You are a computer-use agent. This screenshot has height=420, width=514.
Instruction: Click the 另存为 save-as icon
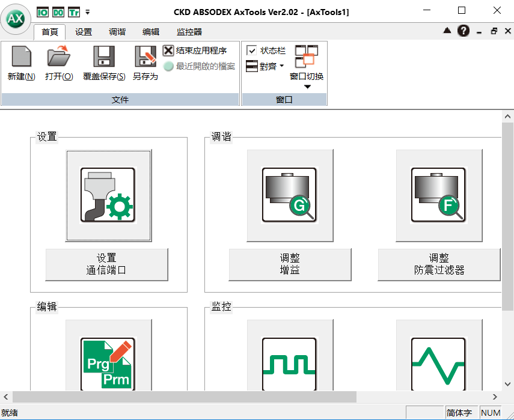tap(145, 57)
